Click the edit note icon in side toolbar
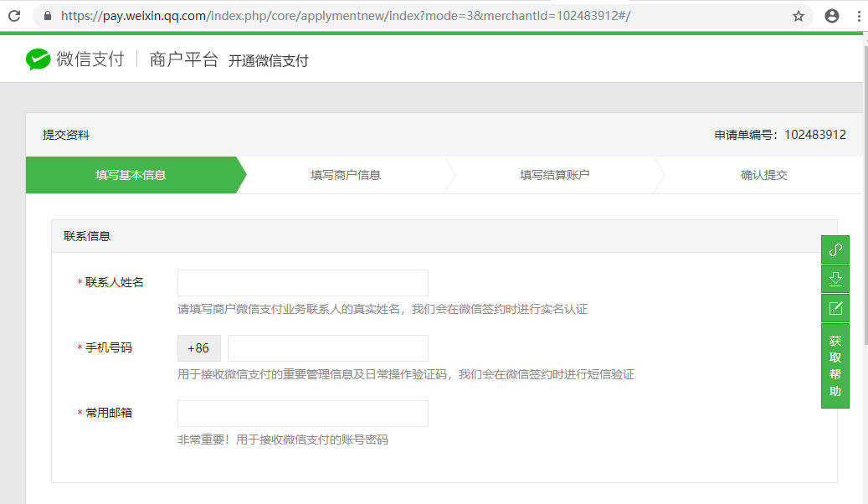Viewport: 868px width, 504px height. (835, 308)
